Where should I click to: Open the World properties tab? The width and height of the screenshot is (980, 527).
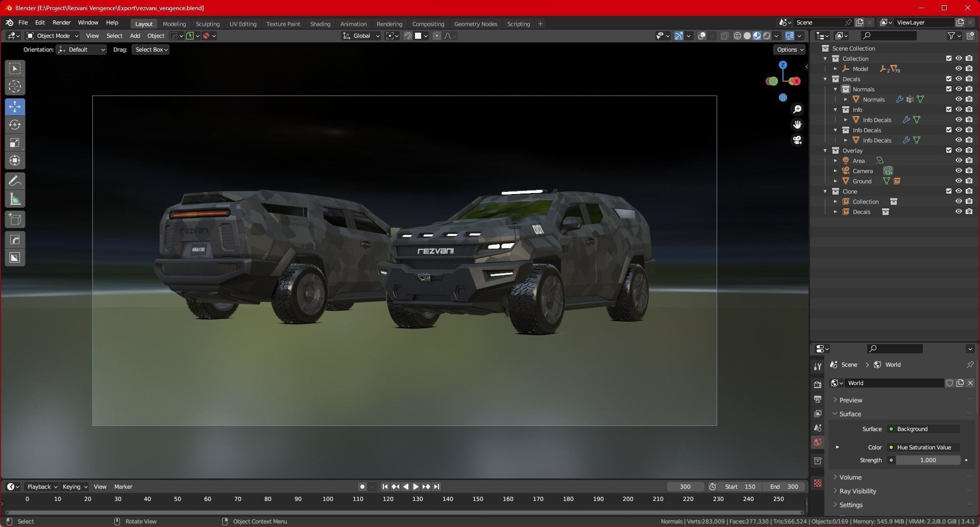818,442
